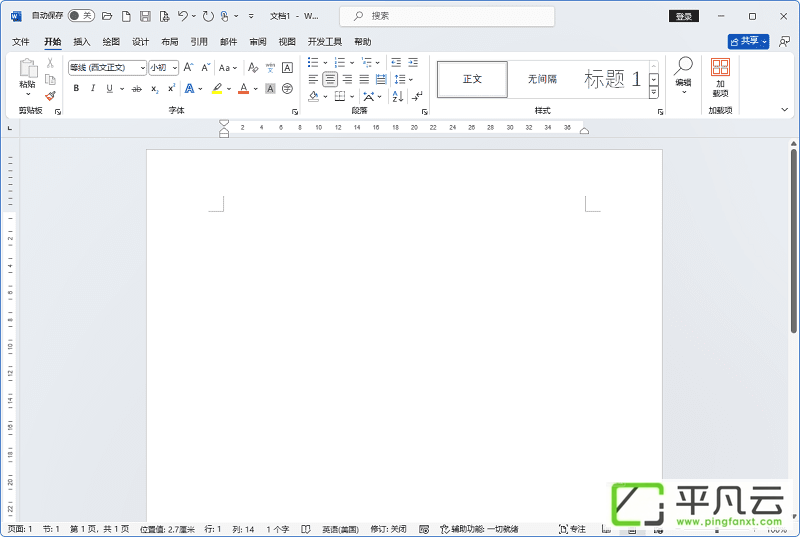Toggle underline formatting

pyautogui.click(x=110, y=88)
